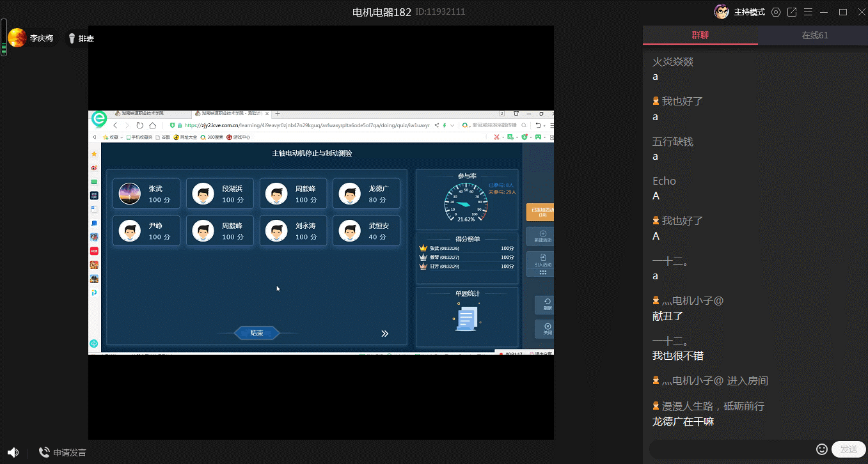
Task: Click the browser back arrow in shared screen
Action: point(115,125)
